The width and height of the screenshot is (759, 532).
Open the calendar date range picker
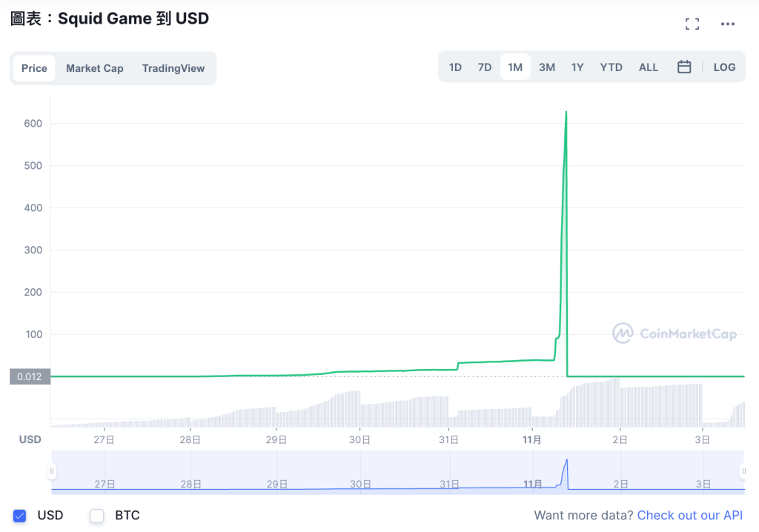684,67
